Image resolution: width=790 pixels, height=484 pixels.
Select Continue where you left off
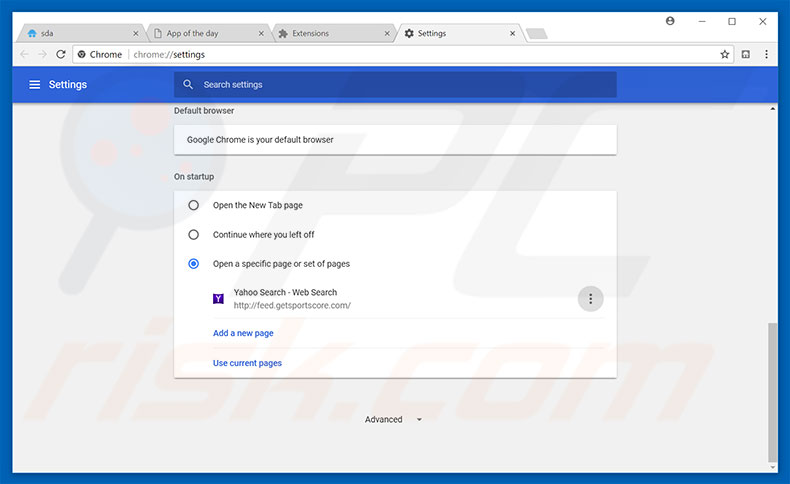pyautogui.click(x=193, y=235)
